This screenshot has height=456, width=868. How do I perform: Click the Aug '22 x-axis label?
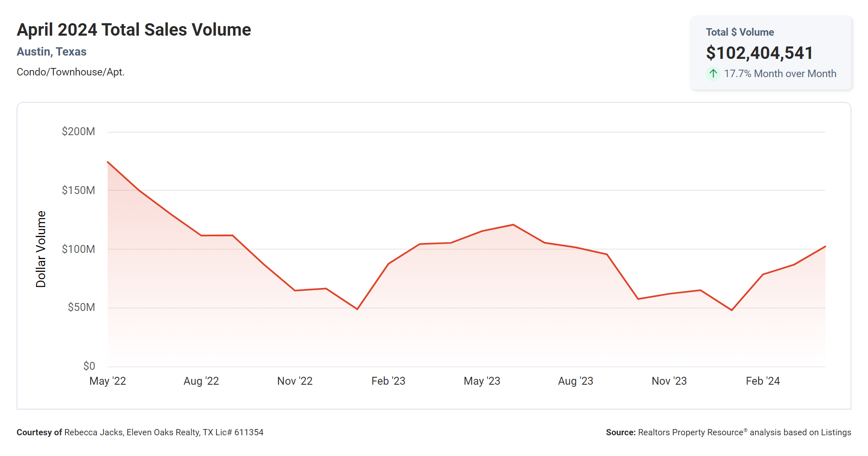click(201, 381)
